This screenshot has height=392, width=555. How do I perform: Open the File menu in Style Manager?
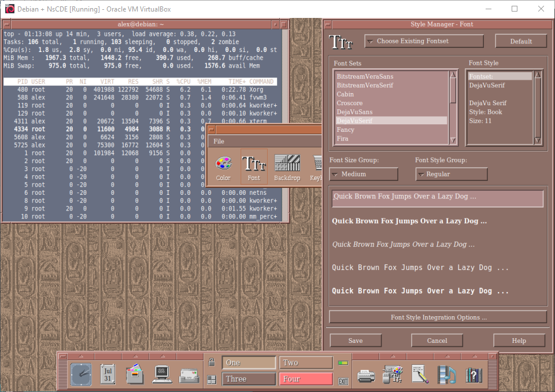(x=219, y=141)
